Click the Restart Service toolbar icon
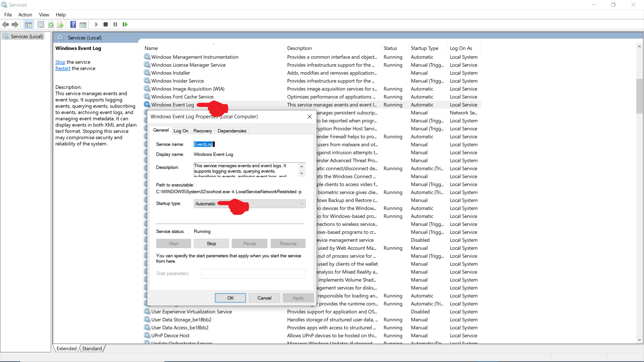 click(x=125, y=24)
